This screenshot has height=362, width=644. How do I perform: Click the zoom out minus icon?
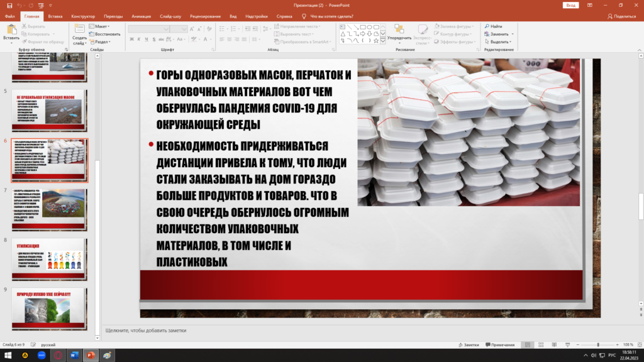578,345
